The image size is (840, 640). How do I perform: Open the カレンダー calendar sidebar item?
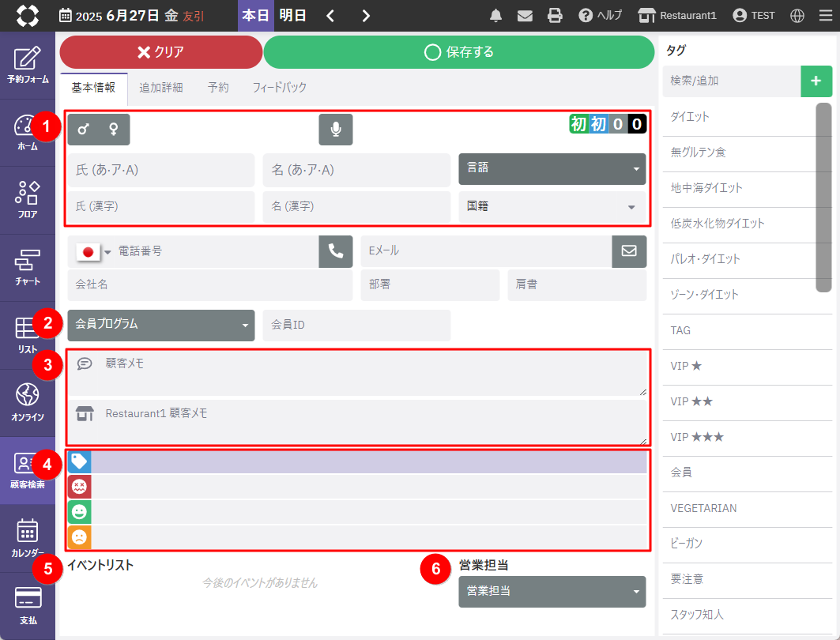point(28,538)
